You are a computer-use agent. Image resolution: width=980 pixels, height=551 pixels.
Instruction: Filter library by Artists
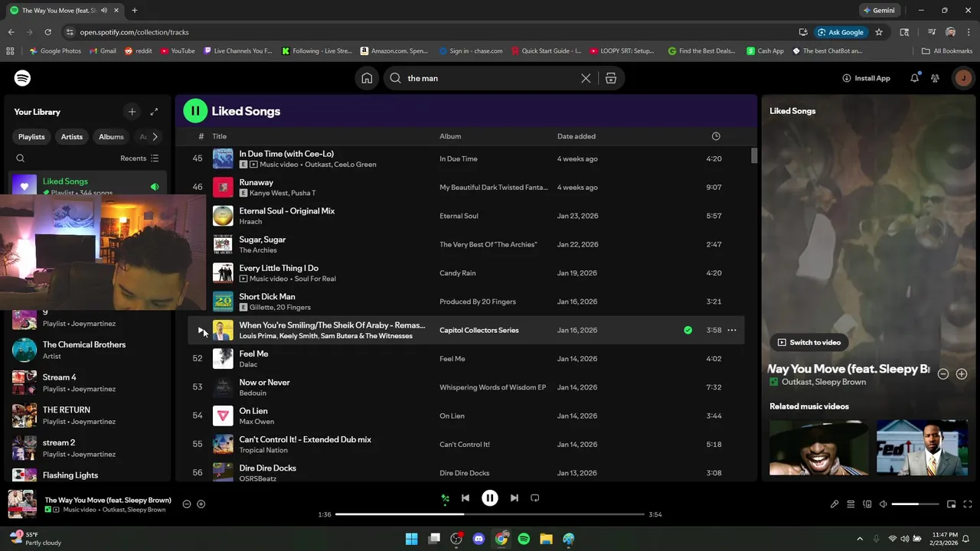point(72,137)
